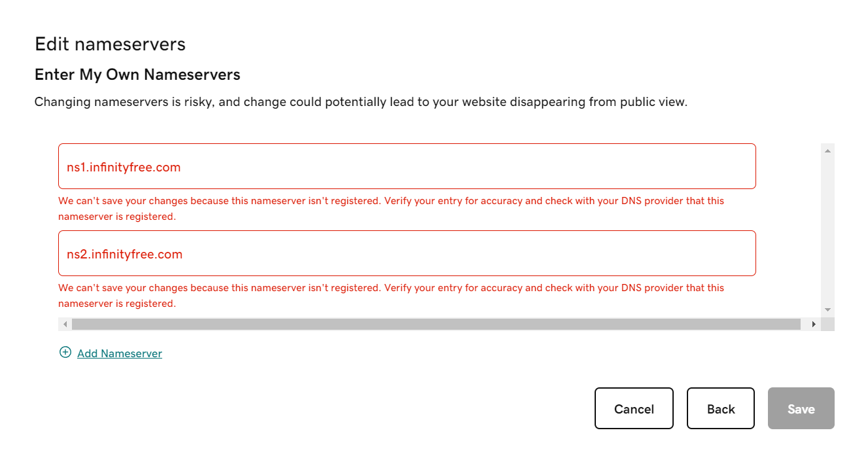Viewport: 868px width, 458px height.
Task: Click the corner square where the scrollbars meet
Action: 827,325
